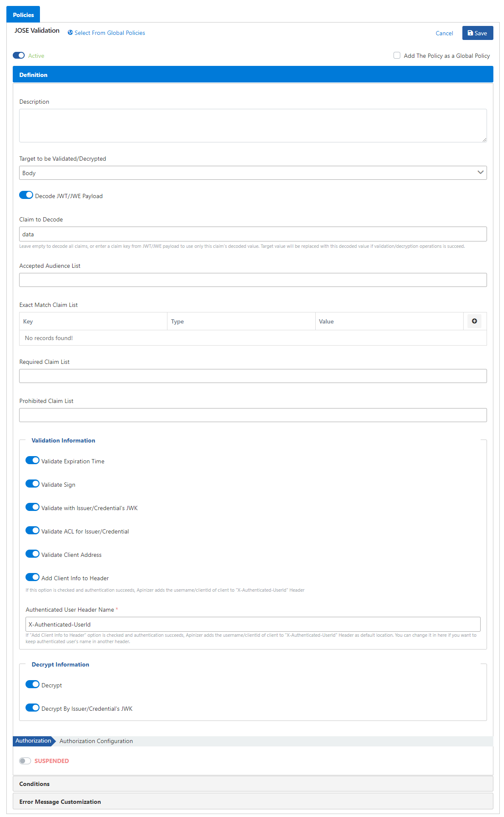The image size is (504, 817).
Task: Open Target to be Validated/Decrypted dropdown
Action: point(253,173)
